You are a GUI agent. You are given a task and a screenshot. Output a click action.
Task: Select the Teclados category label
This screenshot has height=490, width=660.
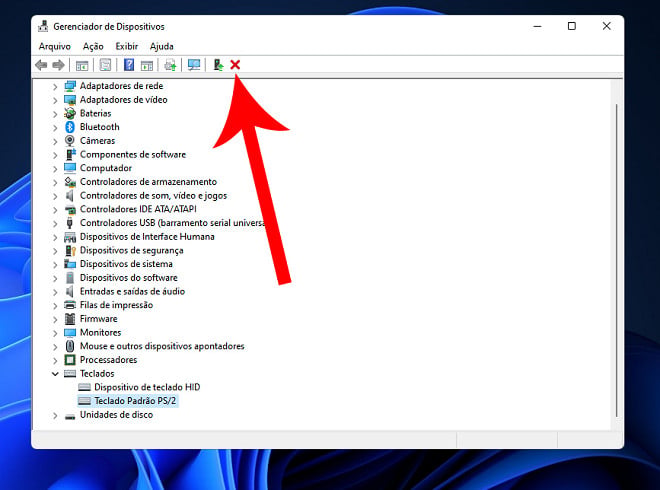tap(97, 374)
